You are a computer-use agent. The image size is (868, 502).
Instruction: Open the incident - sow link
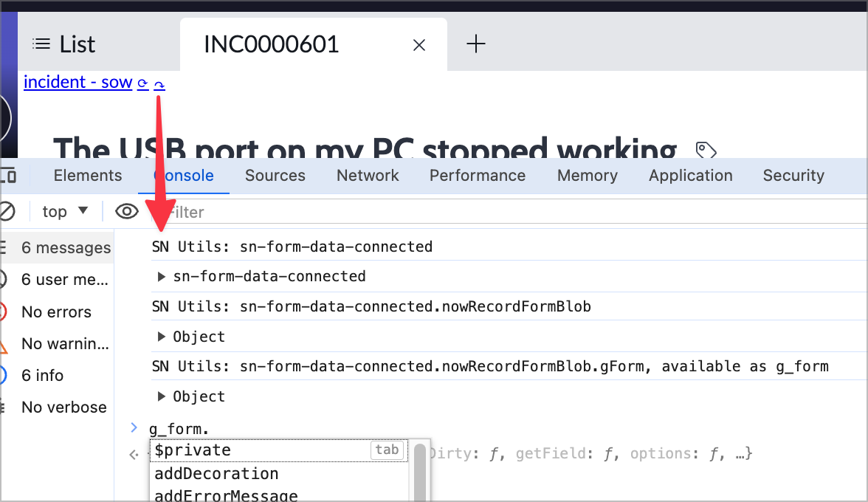click(77, 81)
